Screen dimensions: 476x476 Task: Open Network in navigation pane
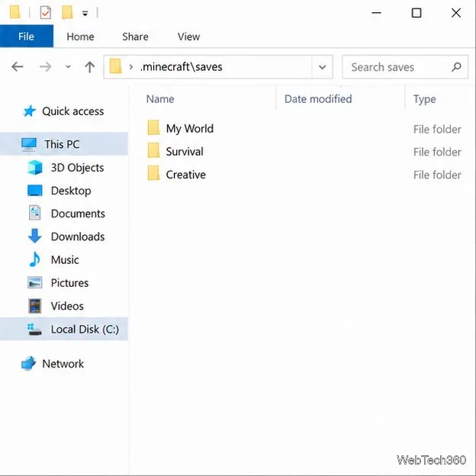[x=63, y=364]
